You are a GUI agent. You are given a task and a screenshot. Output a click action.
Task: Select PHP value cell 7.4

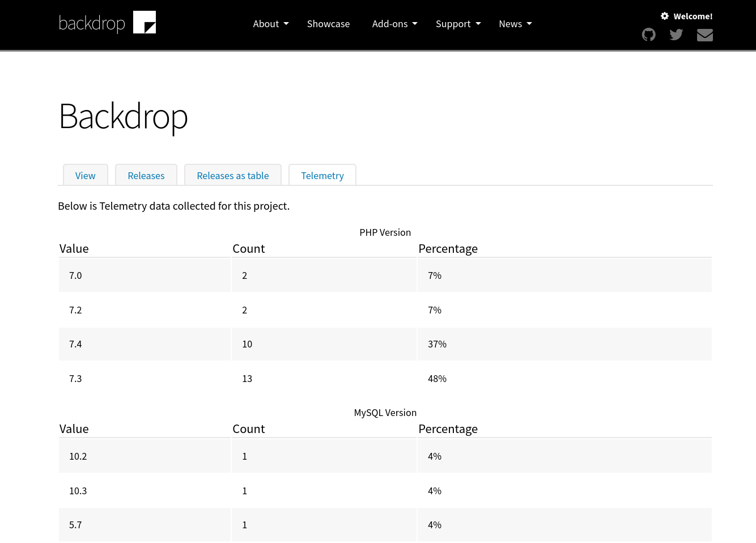point(145,344)
